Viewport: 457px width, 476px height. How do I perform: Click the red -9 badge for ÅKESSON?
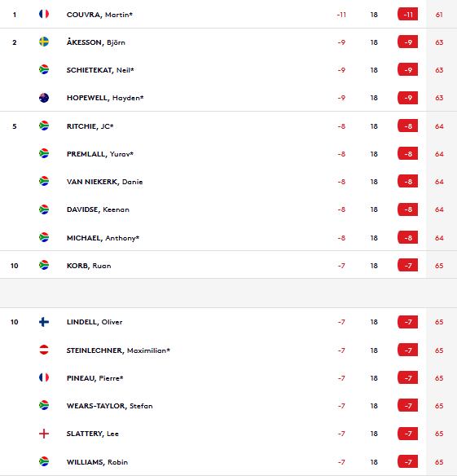[407, 42]
